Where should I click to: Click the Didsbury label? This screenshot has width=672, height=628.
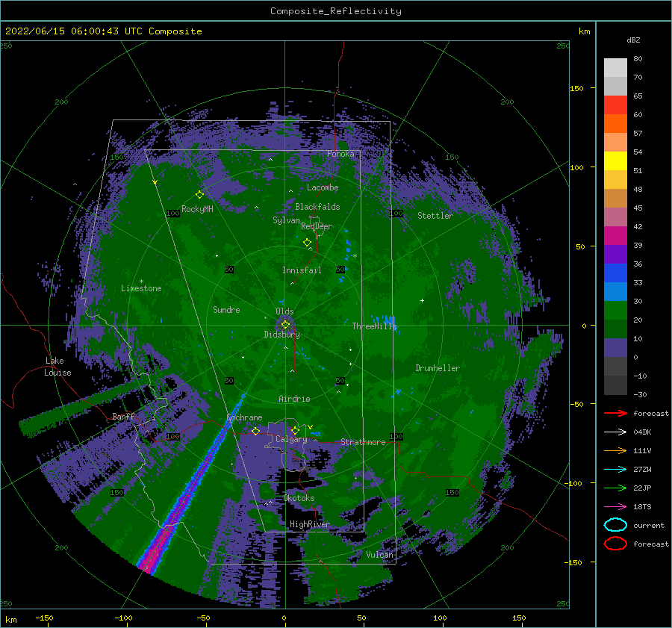281,335
